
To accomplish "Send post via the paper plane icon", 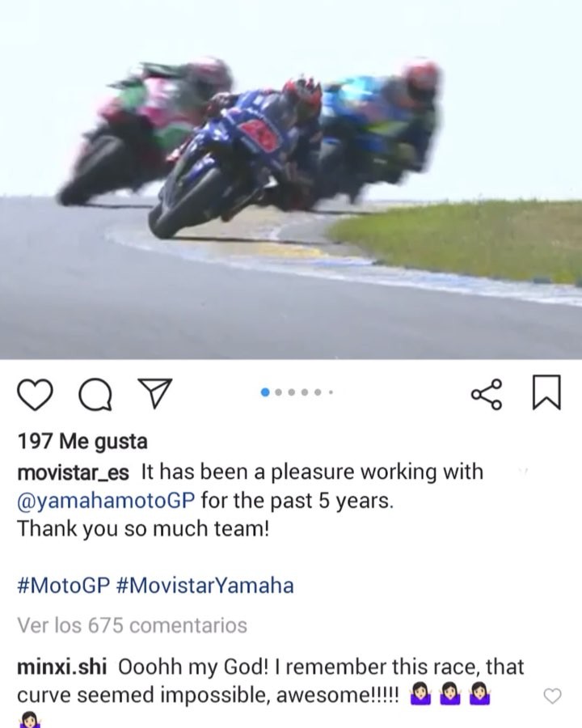I will (x=155, y=393).
